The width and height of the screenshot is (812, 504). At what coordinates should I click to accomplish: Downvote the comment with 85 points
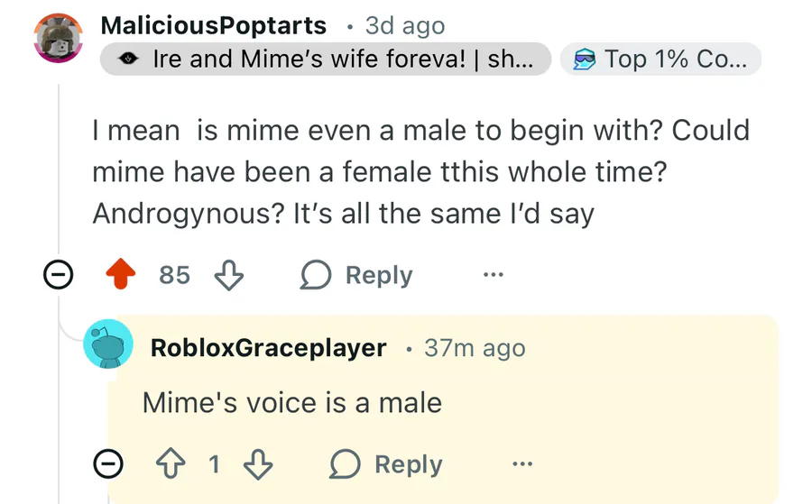tap(228, 275)
